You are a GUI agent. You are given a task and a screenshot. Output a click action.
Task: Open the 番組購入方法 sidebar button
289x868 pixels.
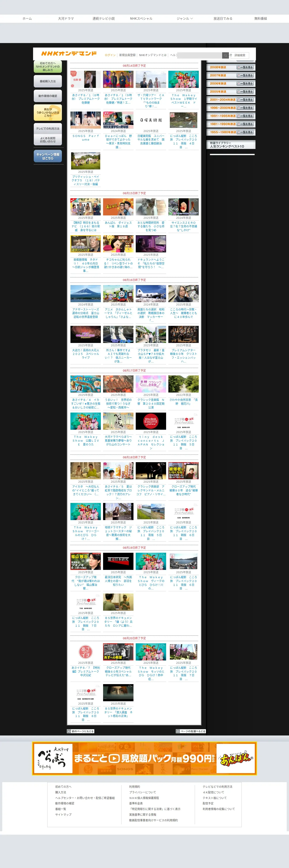click(48, 81)
